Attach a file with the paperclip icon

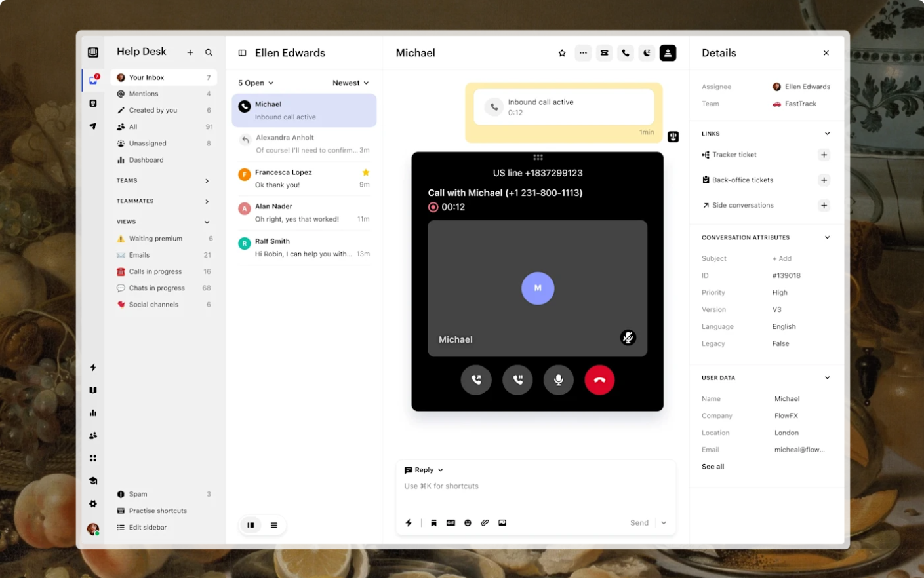pos(485,523)
